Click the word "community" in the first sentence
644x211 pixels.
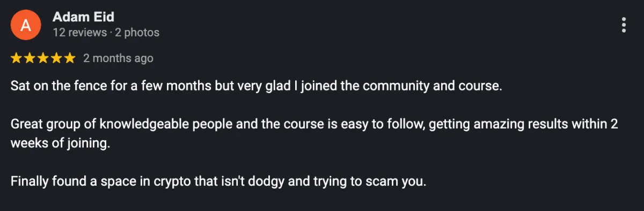click(x=384, y=86)
